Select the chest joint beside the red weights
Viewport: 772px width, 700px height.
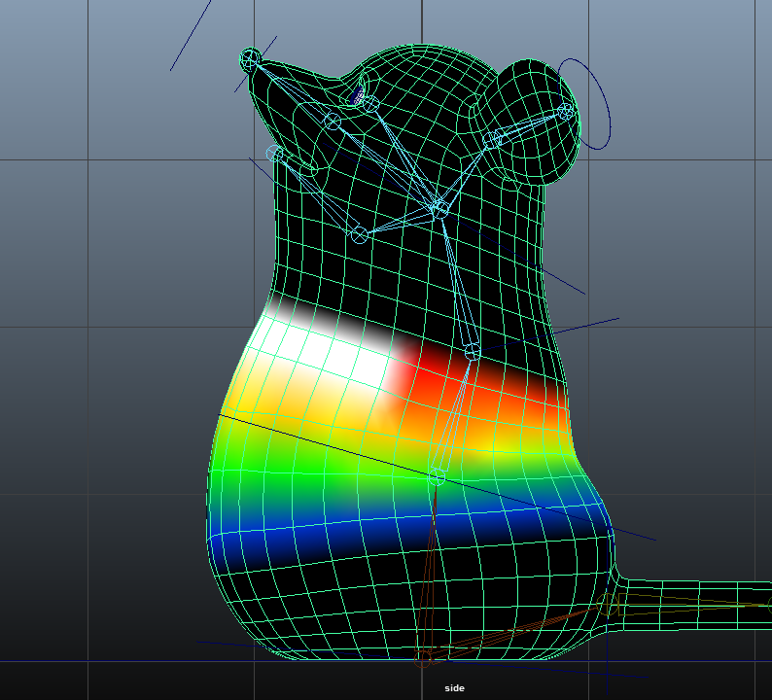472,352
